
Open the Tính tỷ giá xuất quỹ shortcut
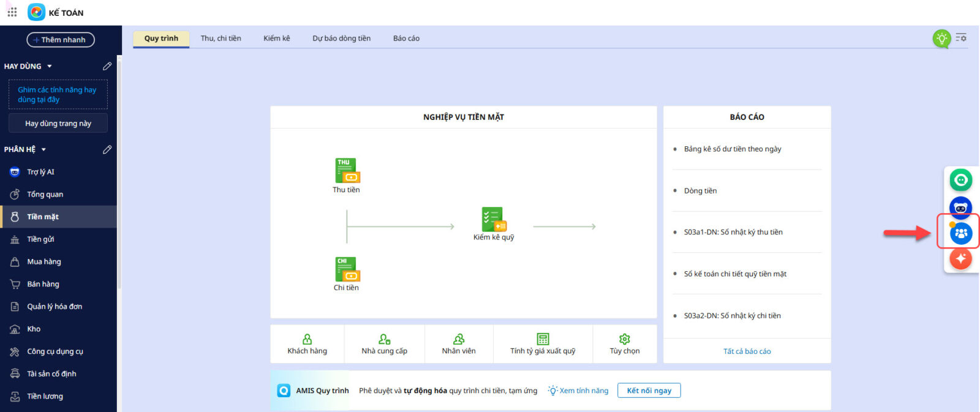(543, 344)
